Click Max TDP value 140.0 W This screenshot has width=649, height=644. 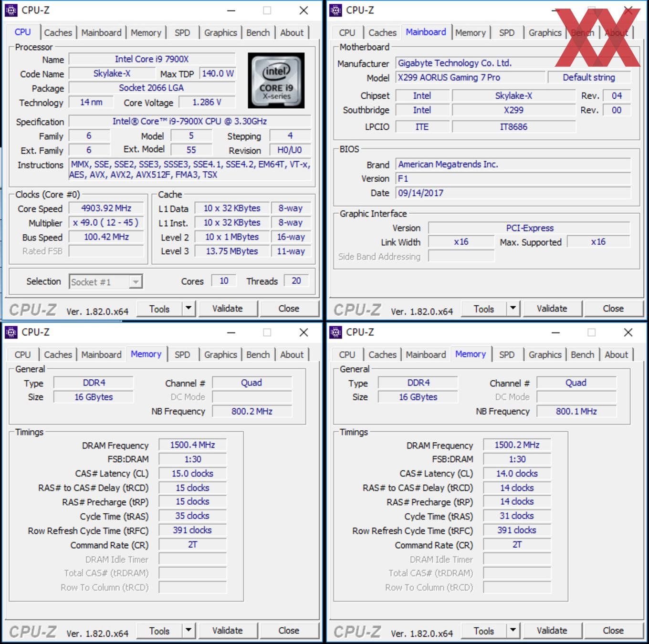click(x=218, y=73)
